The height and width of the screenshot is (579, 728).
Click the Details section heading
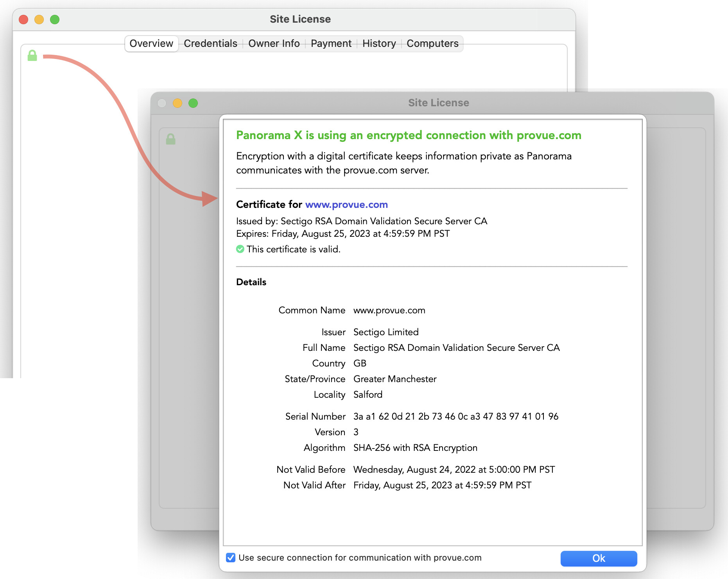pyautogui.click(x=251, y=282)
